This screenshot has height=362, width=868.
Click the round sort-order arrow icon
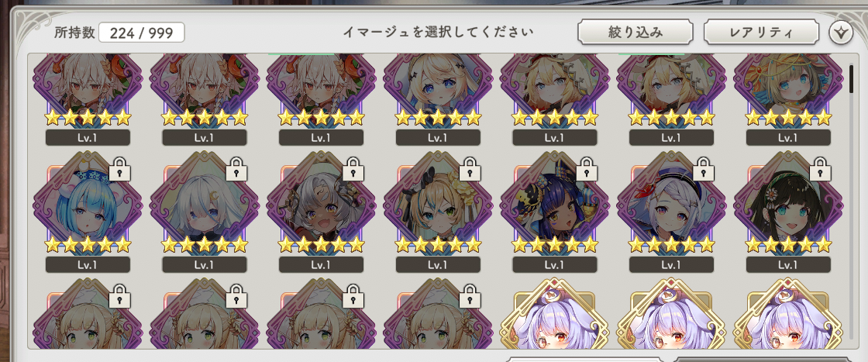[x=841, y=33]
